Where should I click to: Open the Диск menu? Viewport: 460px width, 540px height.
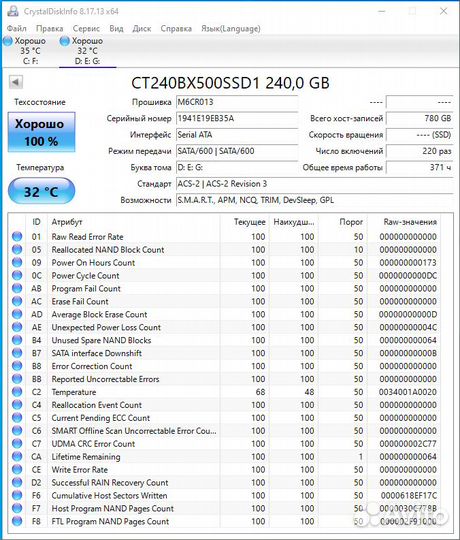[142, 29]
